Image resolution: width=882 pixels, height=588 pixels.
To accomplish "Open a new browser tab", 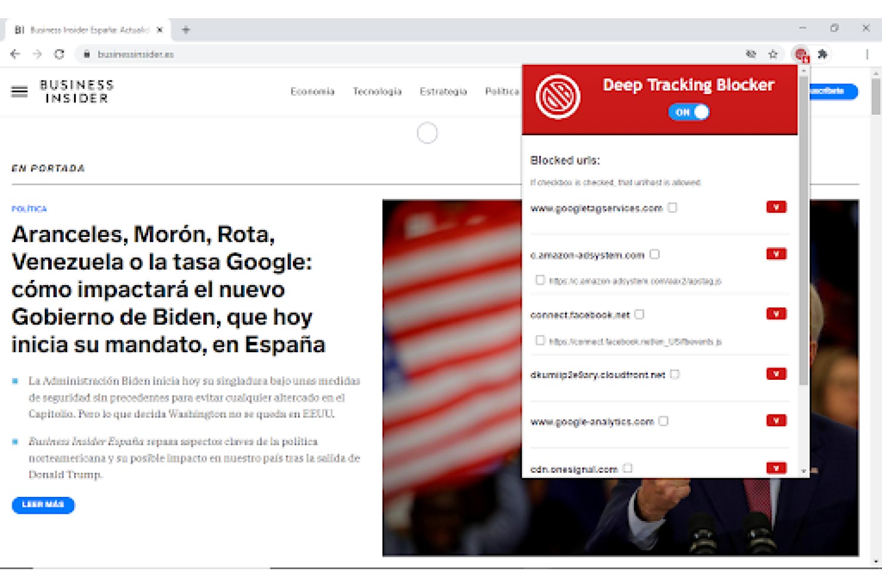I will coord(186,29).
